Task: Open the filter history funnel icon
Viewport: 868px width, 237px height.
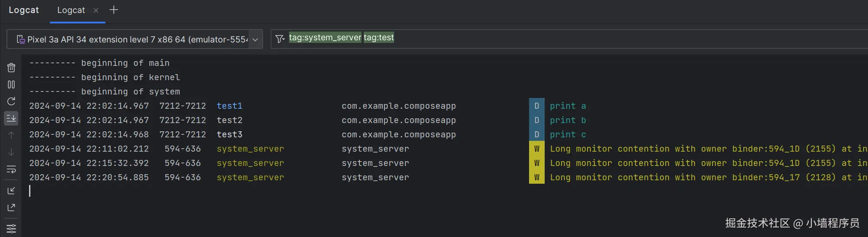Action: [x=280, y=39]
